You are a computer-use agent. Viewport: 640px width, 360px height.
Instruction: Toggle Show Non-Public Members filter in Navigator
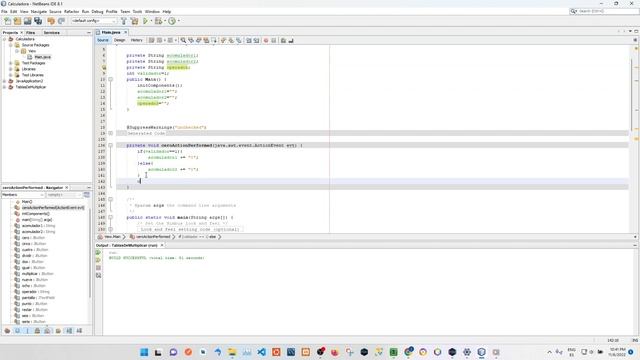click(x=38, y=331)
